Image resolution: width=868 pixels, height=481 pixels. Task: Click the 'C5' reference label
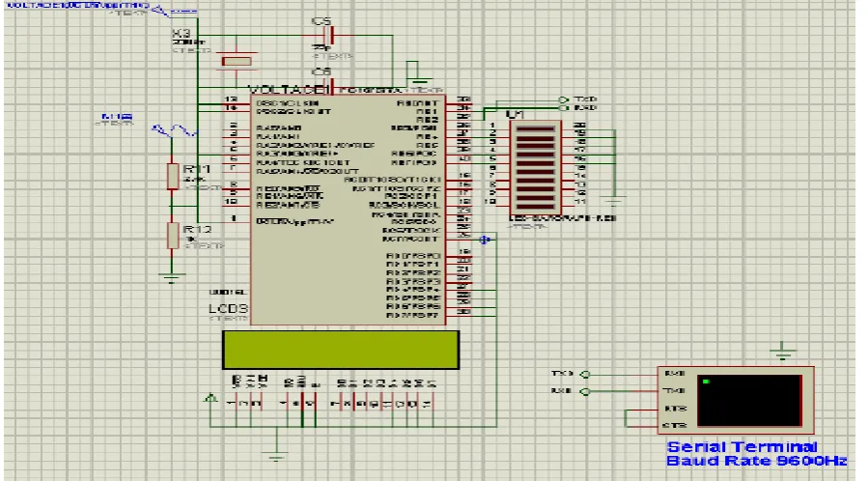tap(322, 21)
